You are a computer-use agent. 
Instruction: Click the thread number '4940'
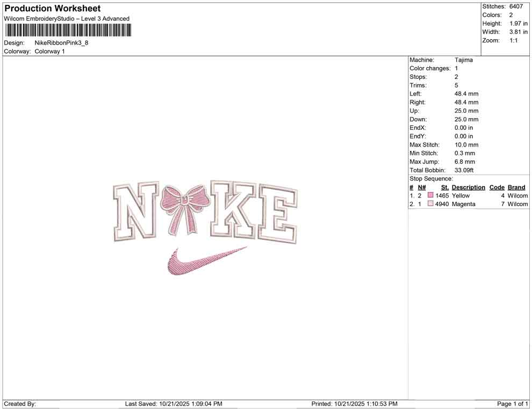[x=442, y=204]
